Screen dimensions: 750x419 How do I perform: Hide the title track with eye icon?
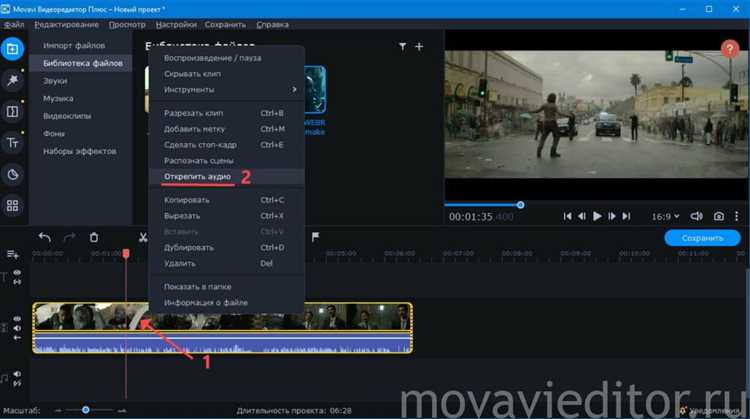[17, 273]
